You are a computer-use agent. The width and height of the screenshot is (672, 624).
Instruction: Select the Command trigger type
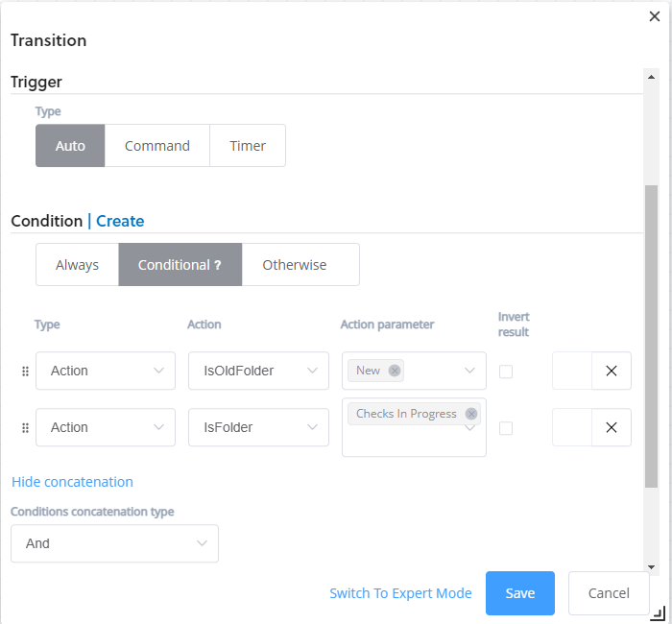[157, 146]
